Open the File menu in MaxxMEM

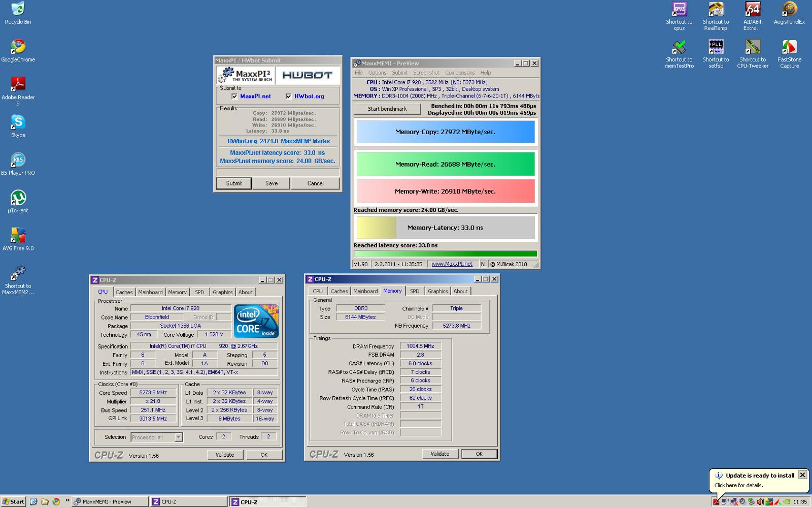(359, 73)
